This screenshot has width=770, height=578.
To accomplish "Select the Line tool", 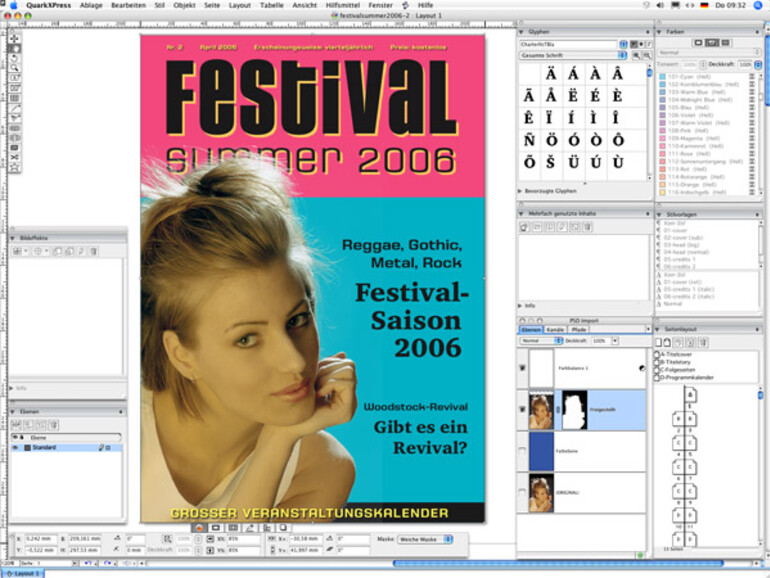I will coord(15,108).
